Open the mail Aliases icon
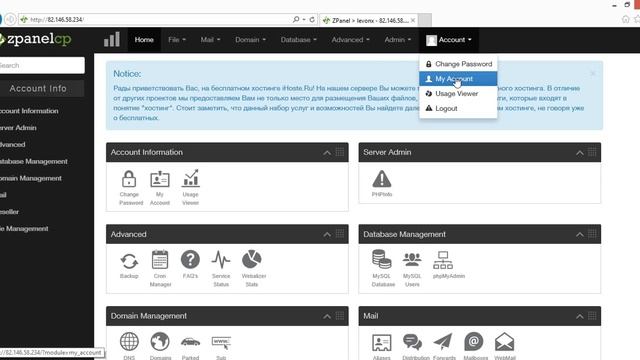The height and width of the screenshot is (360, 640). [x=382, y=342]
